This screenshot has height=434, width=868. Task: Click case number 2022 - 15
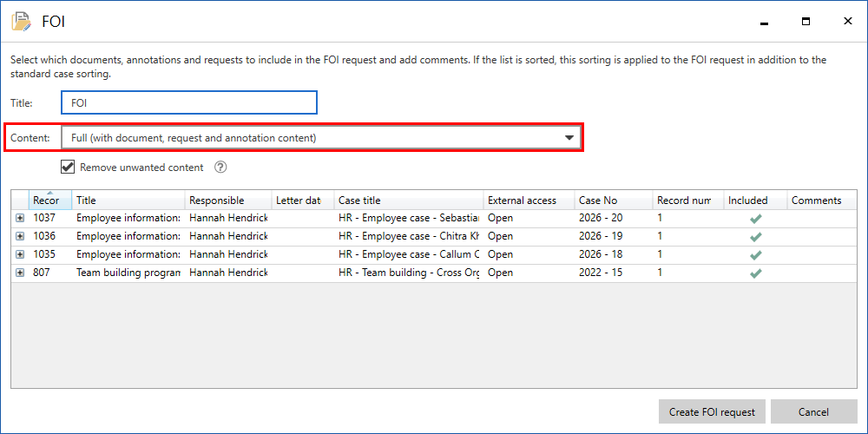coord(601,273)
